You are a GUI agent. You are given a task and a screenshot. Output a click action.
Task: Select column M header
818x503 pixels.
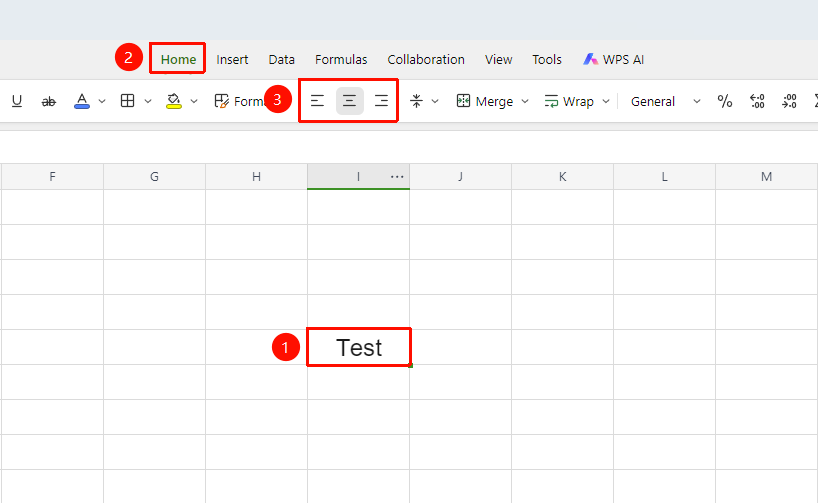coord(766,176)
